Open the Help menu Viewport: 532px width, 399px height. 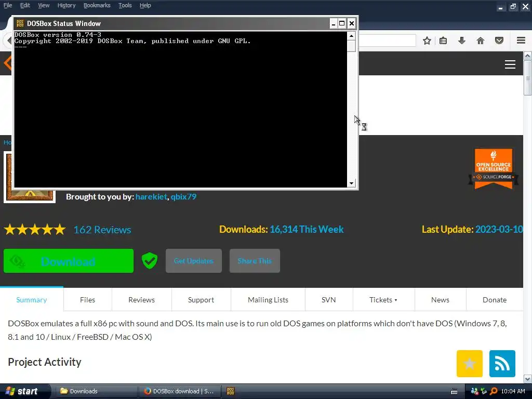click(x=145, y=5)
